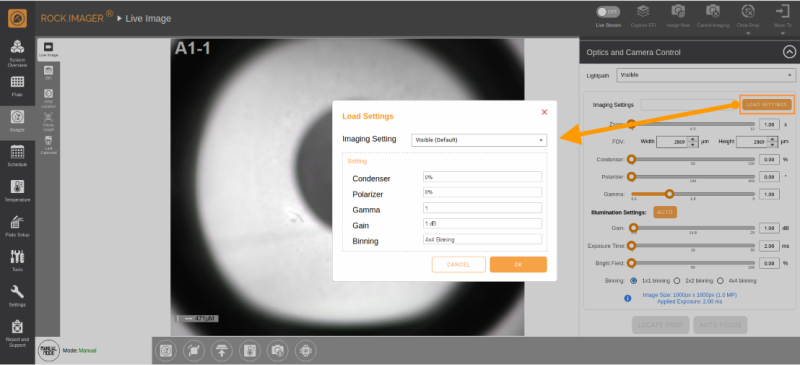Expand the Clear Drop dropdown
This screenshot has height=365, width=800.
[x=748, y=34]
